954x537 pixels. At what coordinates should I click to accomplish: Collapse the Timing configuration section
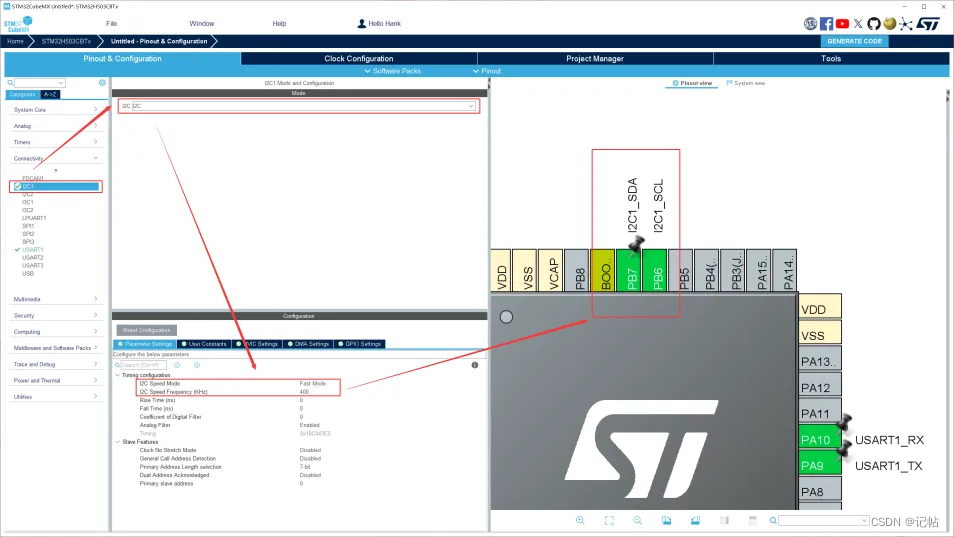[x=117, y=375]
